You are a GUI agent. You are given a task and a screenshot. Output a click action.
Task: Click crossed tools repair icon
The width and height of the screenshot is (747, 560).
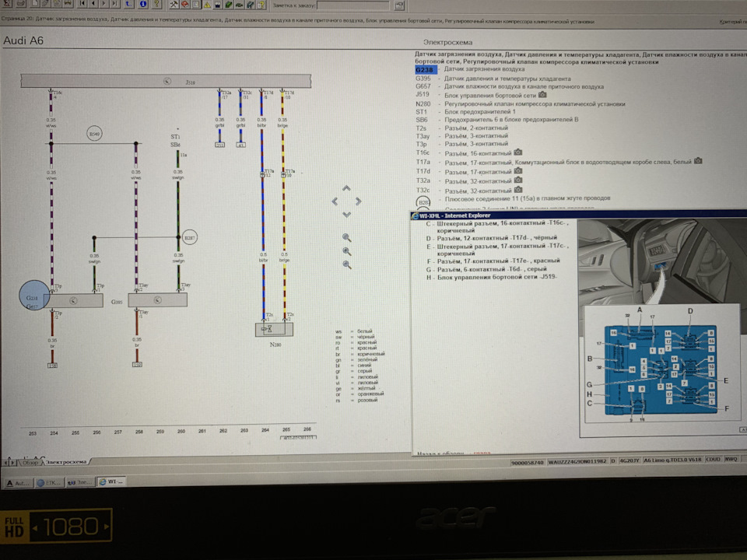(x=174, y=5)
